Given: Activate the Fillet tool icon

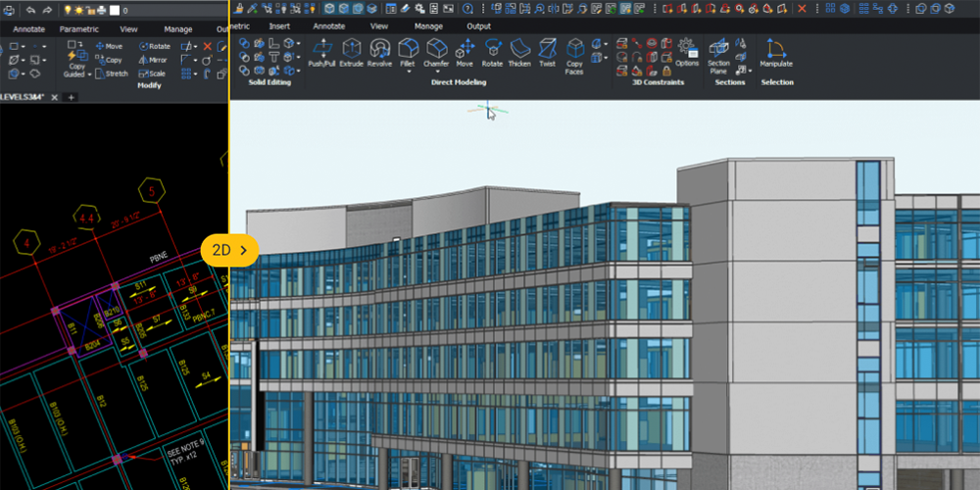Looking at the screenshot, I should coord(408,48).
